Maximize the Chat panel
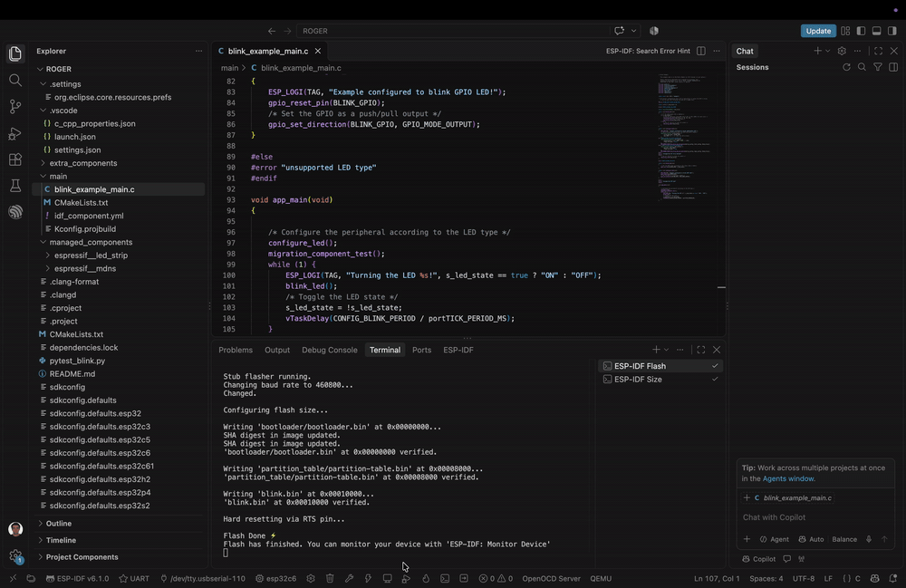The image size is (906, 588). [878, 51]
